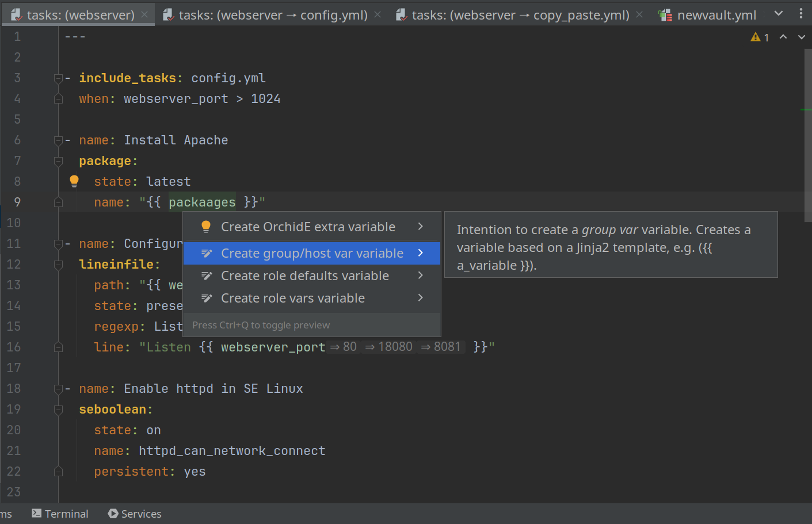Click the newvault.yml vault file icon
The image size is (812, 524).
pos(666,16)
